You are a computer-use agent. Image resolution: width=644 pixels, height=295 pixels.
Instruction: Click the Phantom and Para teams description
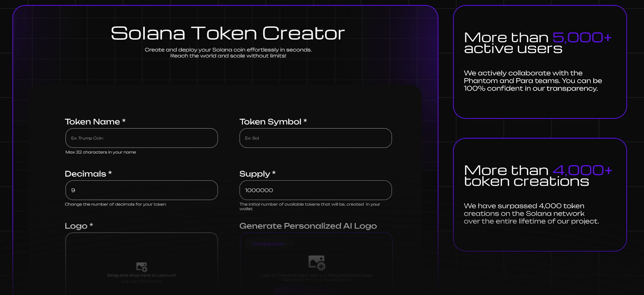[533, 81]
